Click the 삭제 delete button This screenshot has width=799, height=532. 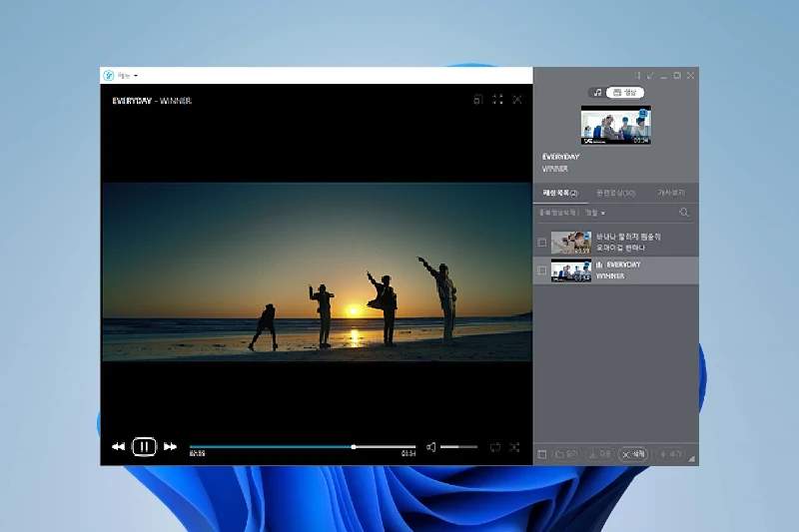[633, 454]
